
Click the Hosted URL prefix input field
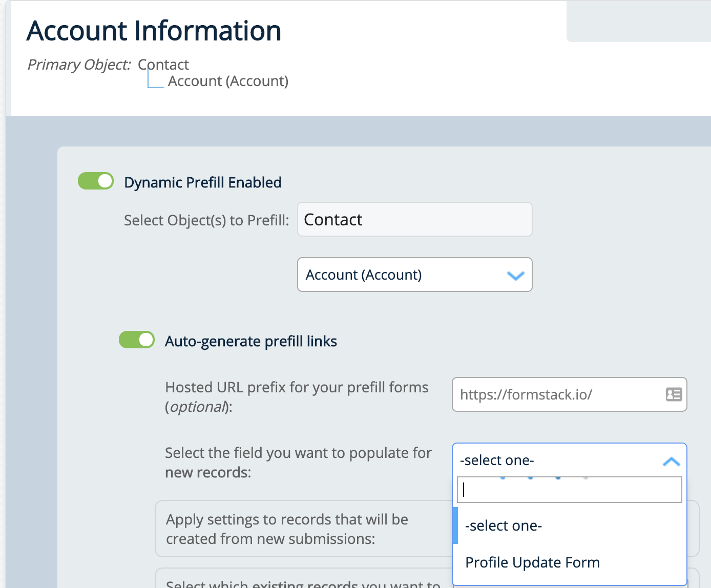coord(558,394)
